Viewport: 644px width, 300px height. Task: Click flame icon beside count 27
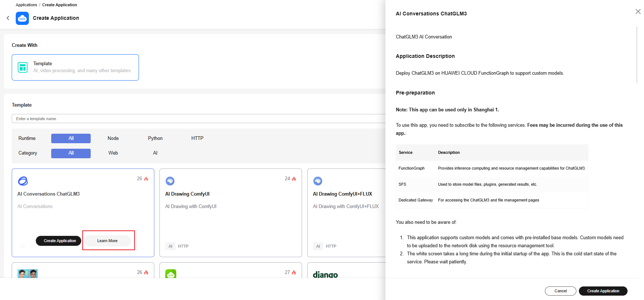click(x=294, y=273)
